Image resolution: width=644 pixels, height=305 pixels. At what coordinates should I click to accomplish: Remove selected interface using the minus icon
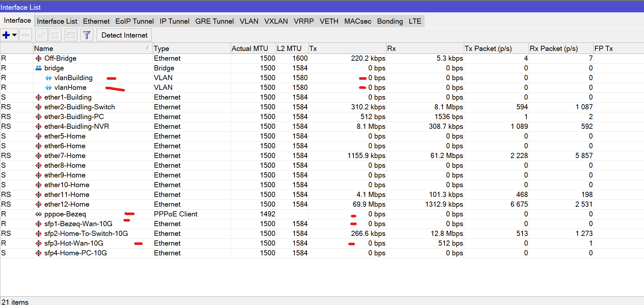tap(26, 35)
